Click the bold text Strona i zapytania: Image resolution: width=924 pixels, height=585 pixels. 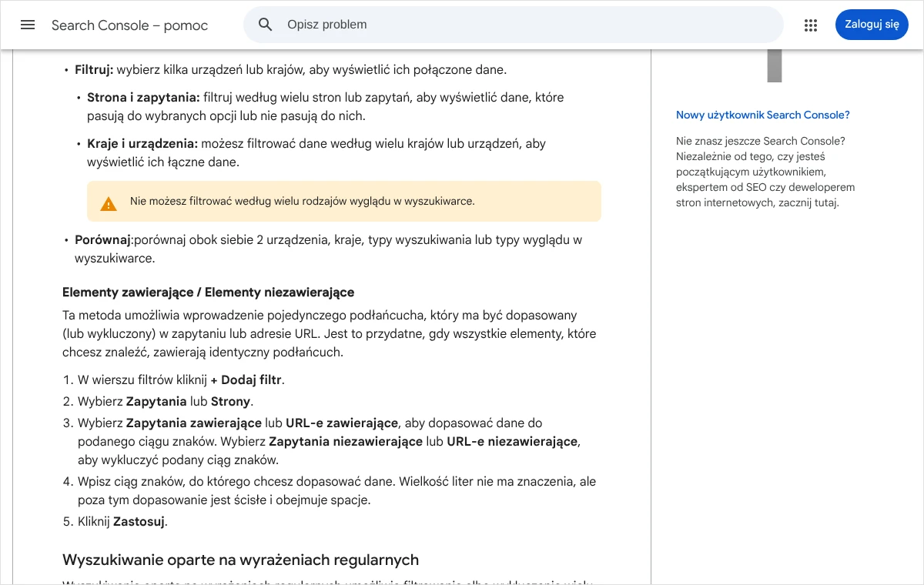click(143, 98)
